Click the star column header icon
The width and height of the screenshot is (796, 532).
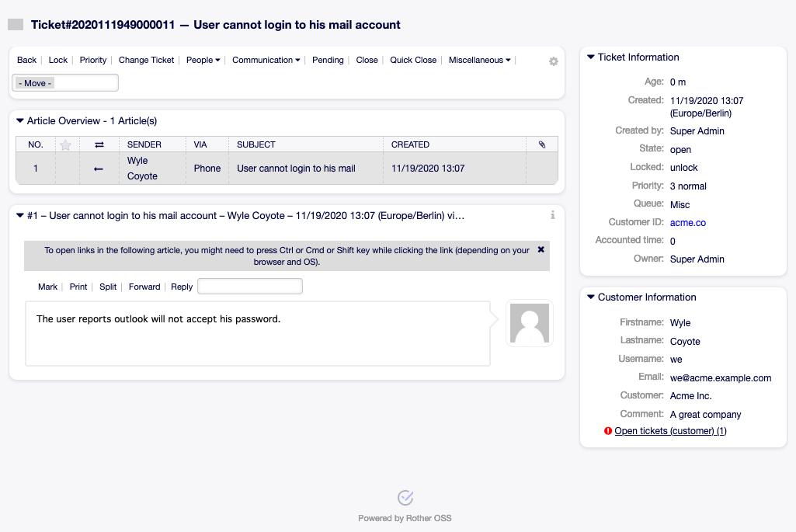pyautogui.click(x=66, y=144)
